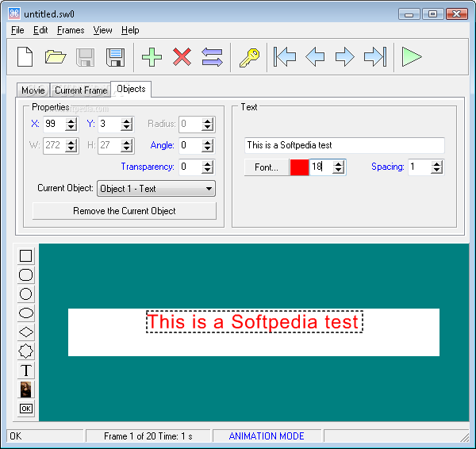Select the star polygon shape tool
This screenshot has height=449, width=476.
26,351
